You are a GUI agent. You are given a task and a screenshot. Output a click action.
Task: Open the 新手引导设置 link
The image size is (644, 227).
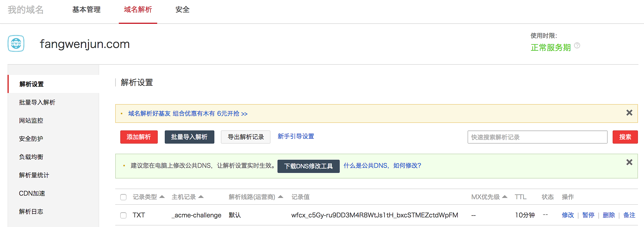pyautogui.click(x=296, y=137)
